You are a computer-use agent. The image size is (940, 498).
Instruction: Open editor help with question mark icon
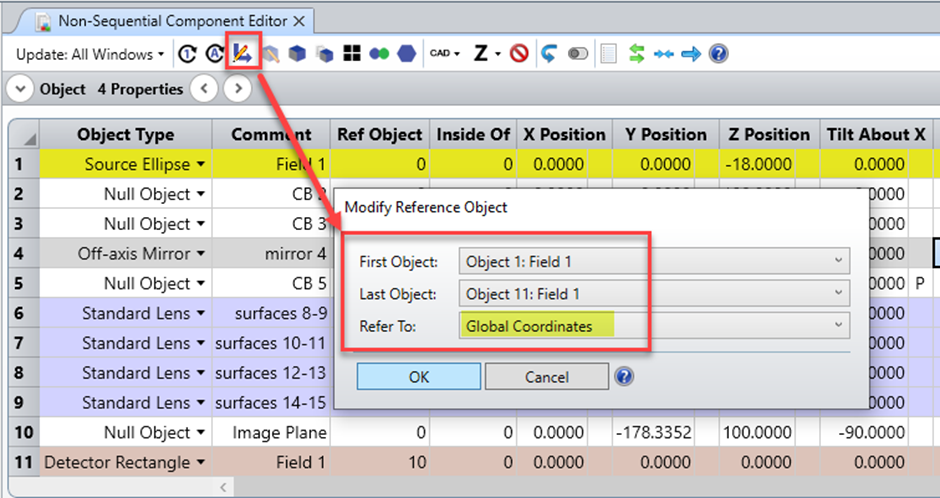point(717,54)
